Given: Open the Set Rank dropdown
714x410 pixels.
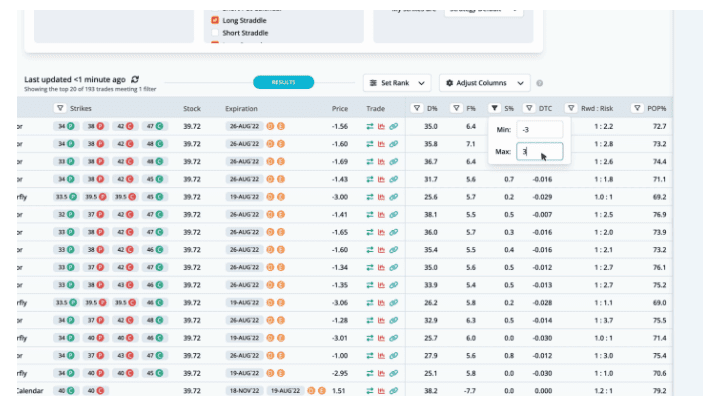Looking at the screenshot, I should pos(397,83).
